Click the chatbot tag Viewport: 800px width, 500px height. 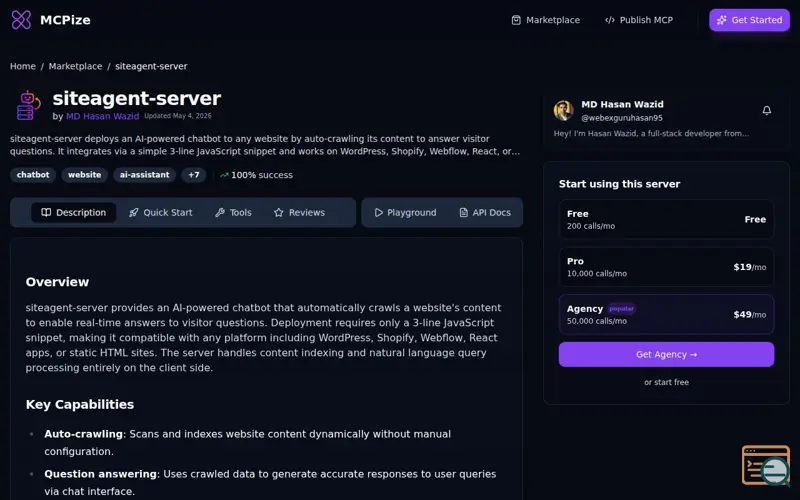pos(33,175)
